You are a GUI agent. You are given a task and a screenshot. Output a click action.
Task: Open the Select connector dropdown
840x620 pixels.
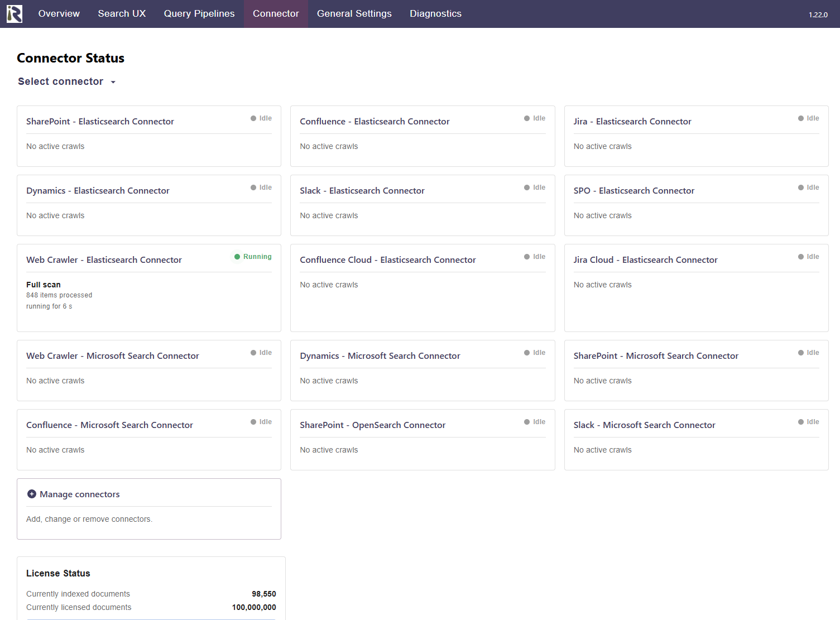pos(67,81)
